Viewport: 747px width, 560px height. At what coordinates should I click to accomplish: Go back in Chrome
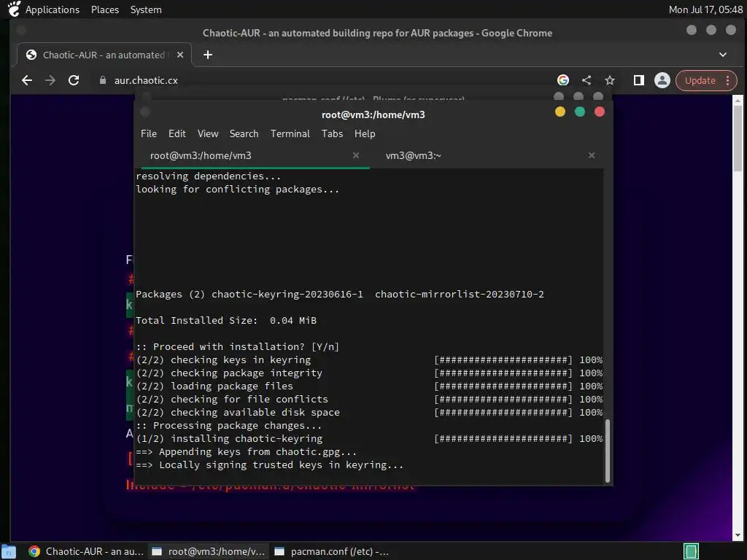click(x=27, y=80)
